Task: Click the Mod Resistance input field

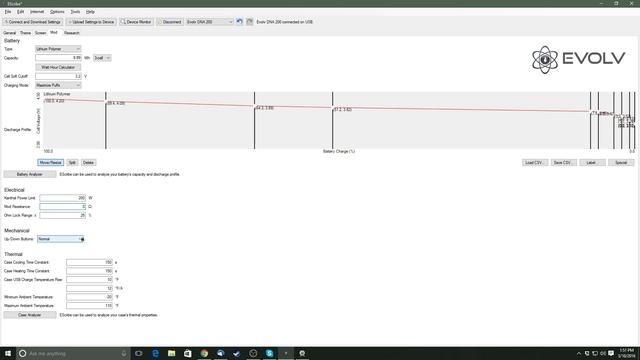Action: (62, 207)
